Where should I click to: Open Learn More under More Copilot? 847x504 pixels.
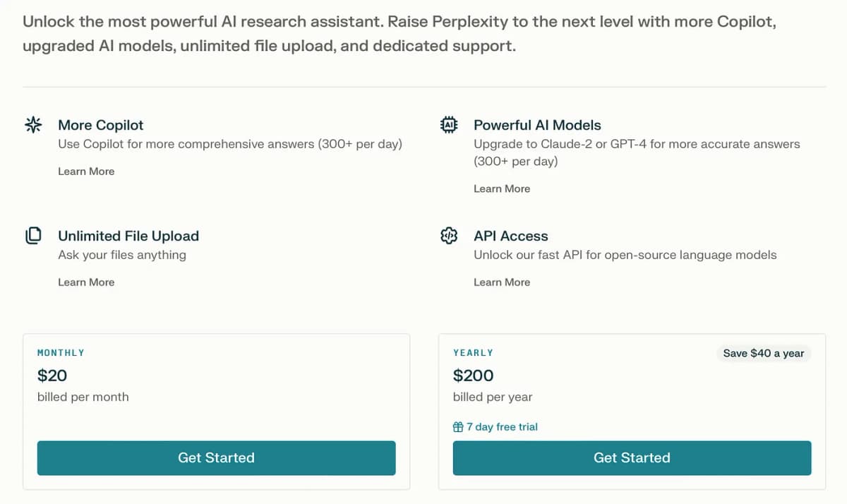tap(86, 172)
